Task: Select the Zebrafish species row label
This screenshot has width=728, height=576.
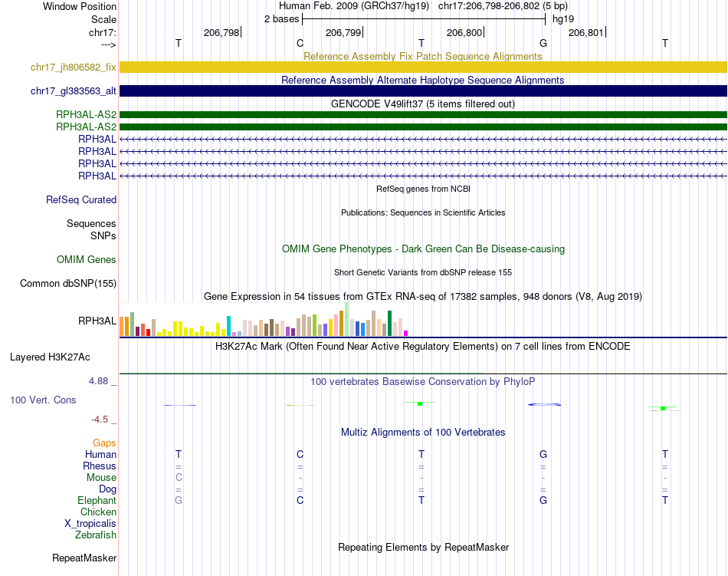Action: (x=96, y=535)
